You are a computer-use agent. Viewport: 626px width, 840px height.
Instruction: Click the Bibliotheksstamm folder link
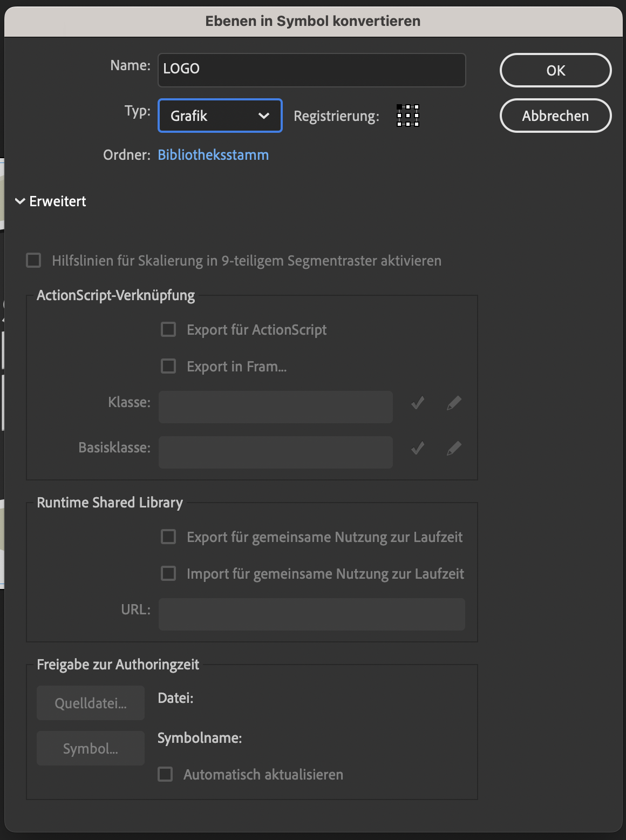pyautogui.click(x=213, y=155)
